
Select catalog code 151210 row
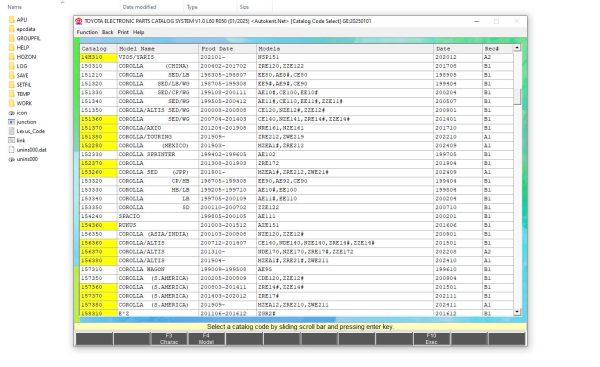pyautogui.click(x=297, y=75)
